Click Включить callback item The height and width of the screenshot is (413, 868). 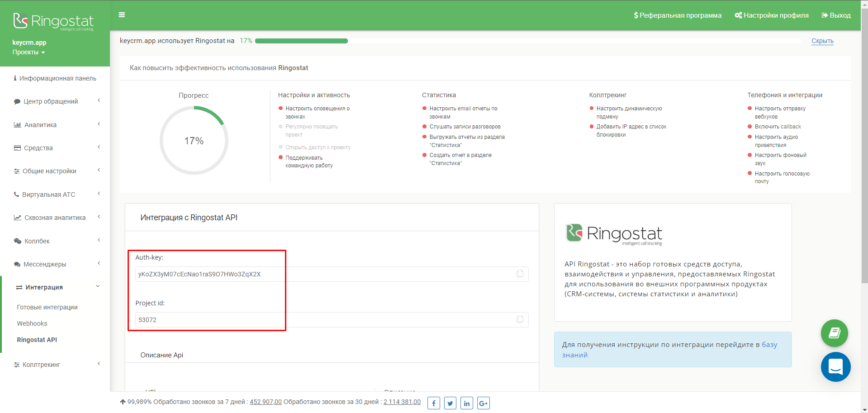pos(778,127)
